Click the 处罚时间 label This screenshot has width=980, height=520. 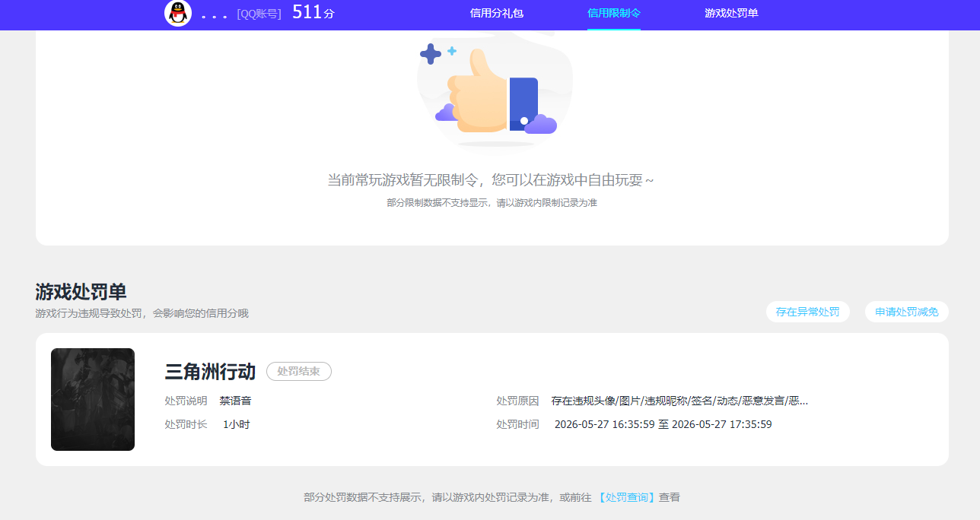coord(517,424)
